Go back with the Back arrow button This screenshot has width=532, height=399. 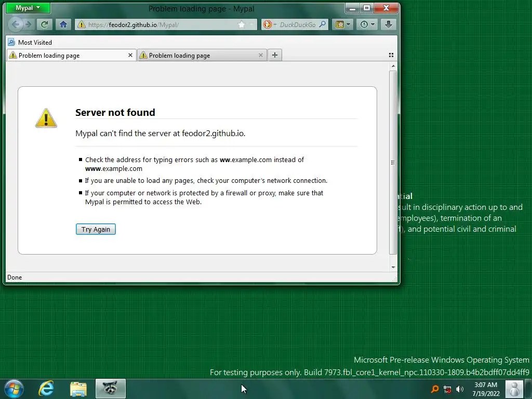[16, 24]
